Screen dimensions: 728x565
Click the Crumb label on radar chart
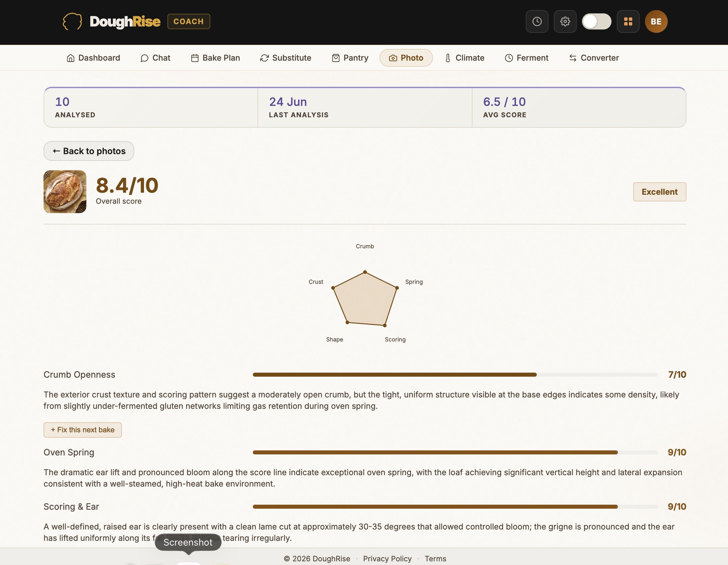point(365,246)
